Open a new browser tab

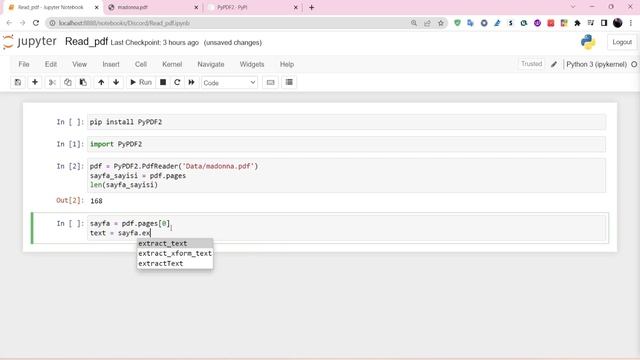coord(311,7)
